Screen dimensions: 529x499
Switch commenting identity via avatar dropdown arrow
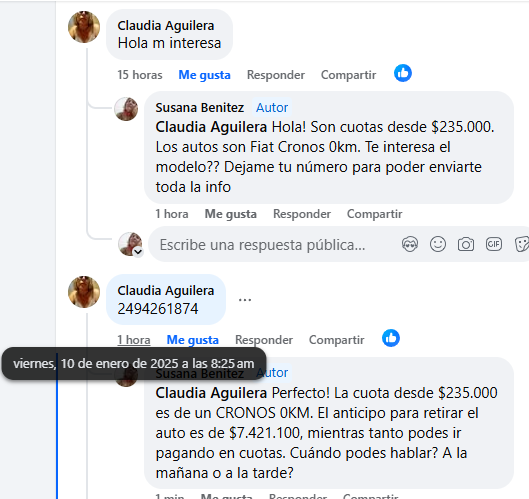[x=138, y=252]
